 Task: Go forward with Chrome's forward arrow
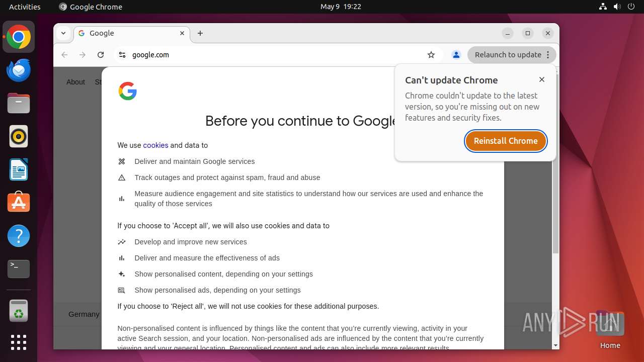coord(83,55)
